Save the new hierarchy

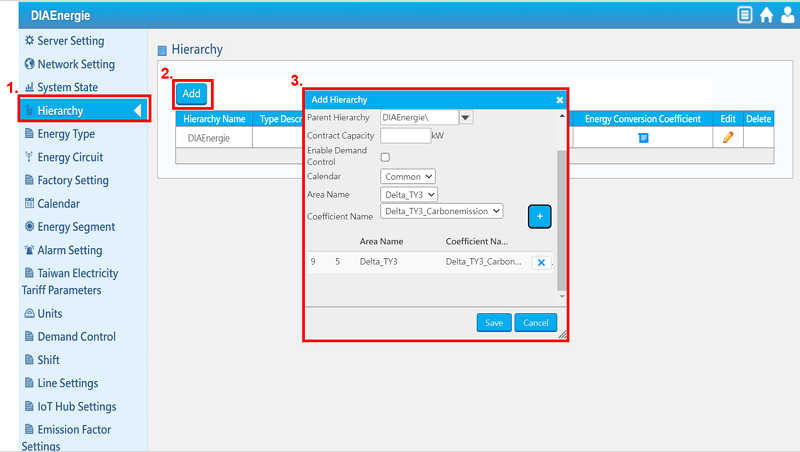click(494, 323)
